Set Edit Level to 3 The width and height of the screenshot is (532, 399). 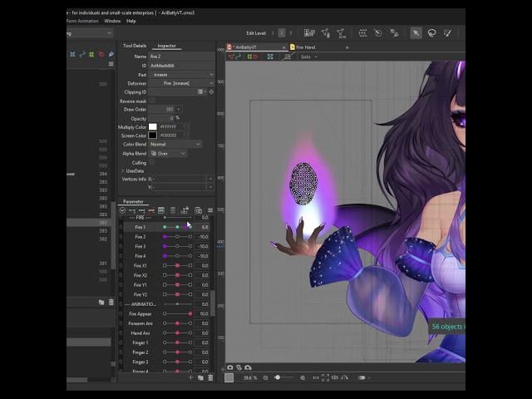(290, 33)
